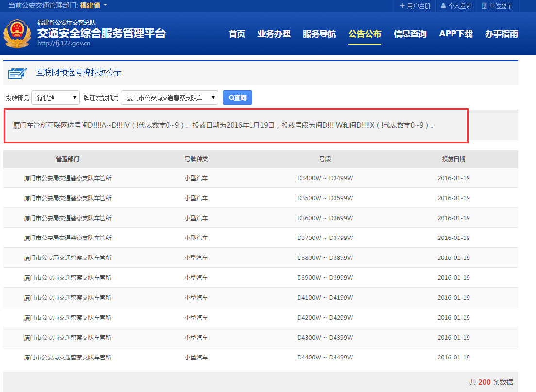This screenshot has height=392, width=536.
Task: Open the 互联网预选号牌投放公示 link
Action: click(79, 72)
